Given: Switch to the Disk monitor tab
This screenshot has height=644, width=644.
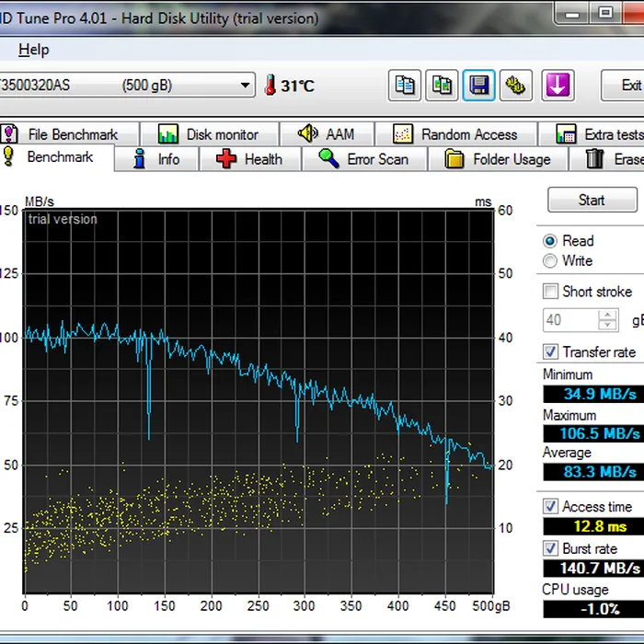Looking at the screenshot, I should click(x=209, y=134).
